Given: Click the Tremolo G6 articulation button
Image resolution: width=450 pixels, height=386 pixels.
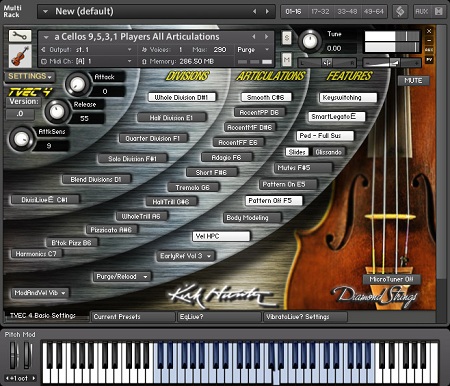Looking at the screenshot, I should click(193, 188).
